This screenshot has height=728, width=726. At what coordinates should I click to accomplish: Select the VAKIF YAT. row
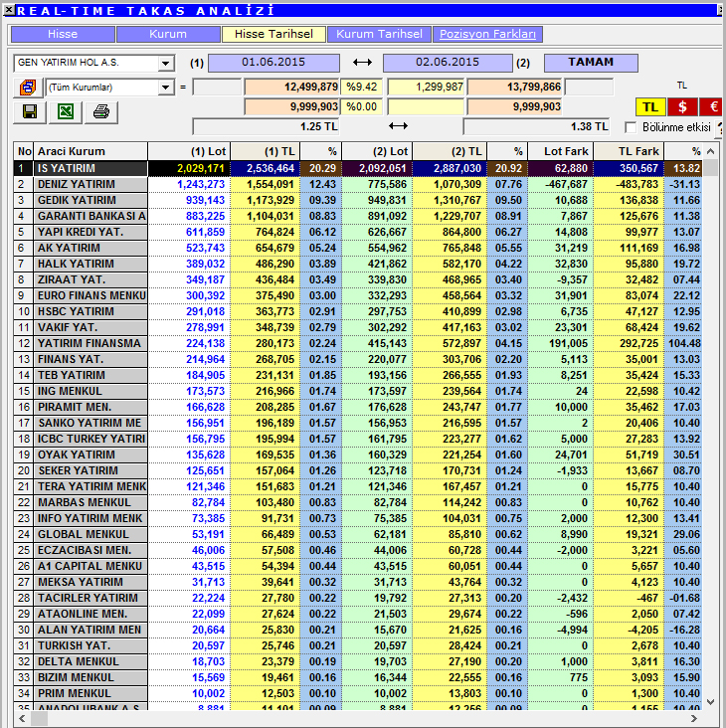358,327
